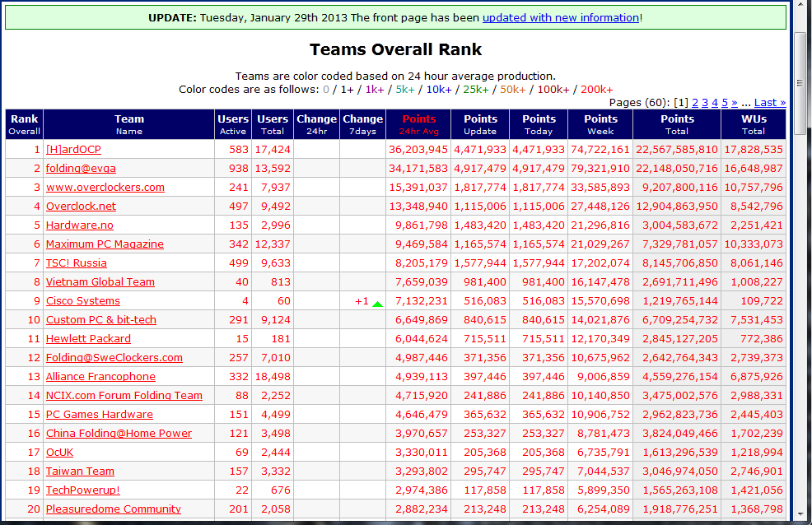Open the TechPowerup! team link
This screenshot has width=812, height=525.
(x=83, y=490)
